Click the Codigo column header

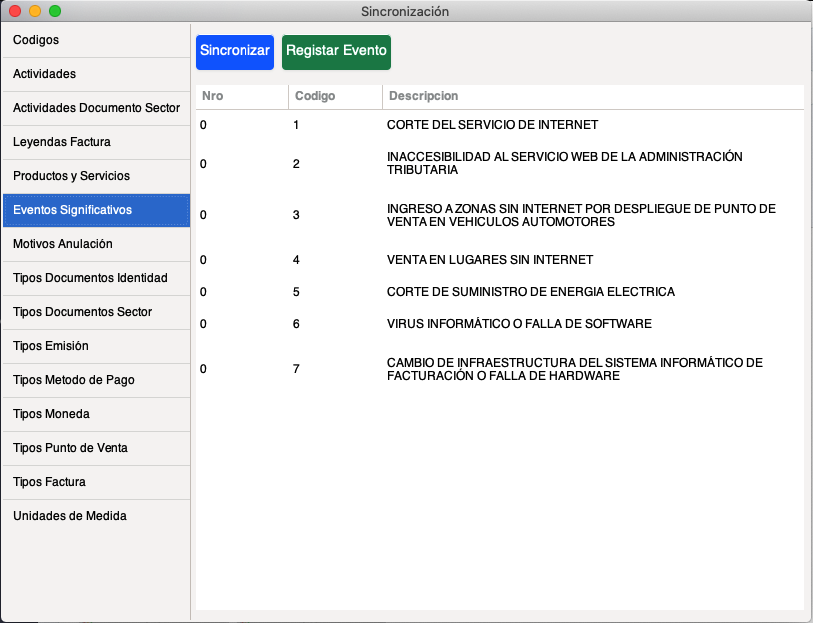pyautogui.click(x=335, y=96)
